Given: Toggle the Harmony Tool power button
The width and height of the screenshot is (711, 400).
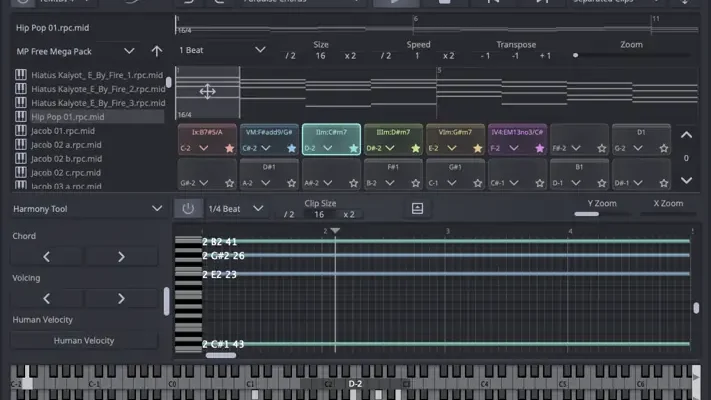Looking at the screenshot, I should click(x=187, y=208).
